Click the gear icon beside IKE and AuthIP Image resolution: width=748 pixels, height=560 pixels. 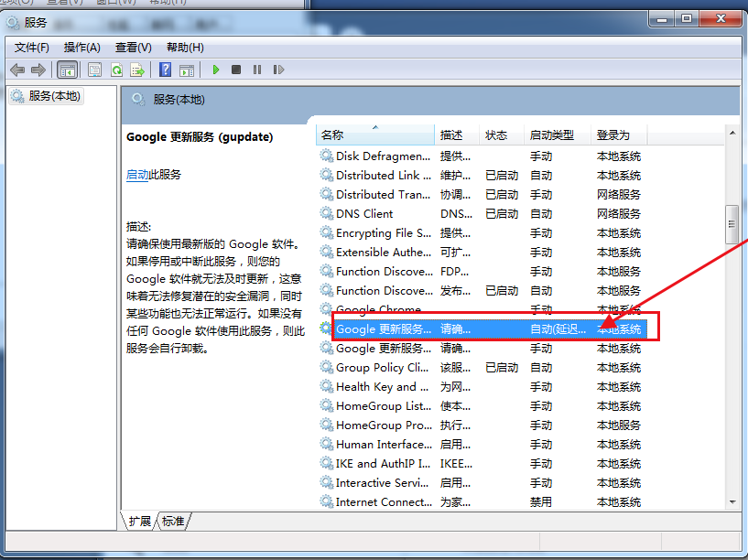coord(326,463)
